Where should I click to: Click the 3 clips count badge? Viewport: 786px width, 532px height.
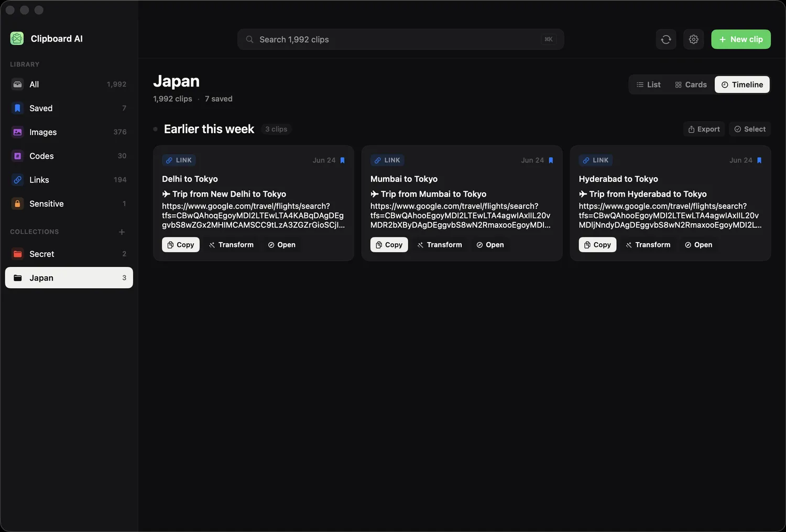tap(276, 129)
